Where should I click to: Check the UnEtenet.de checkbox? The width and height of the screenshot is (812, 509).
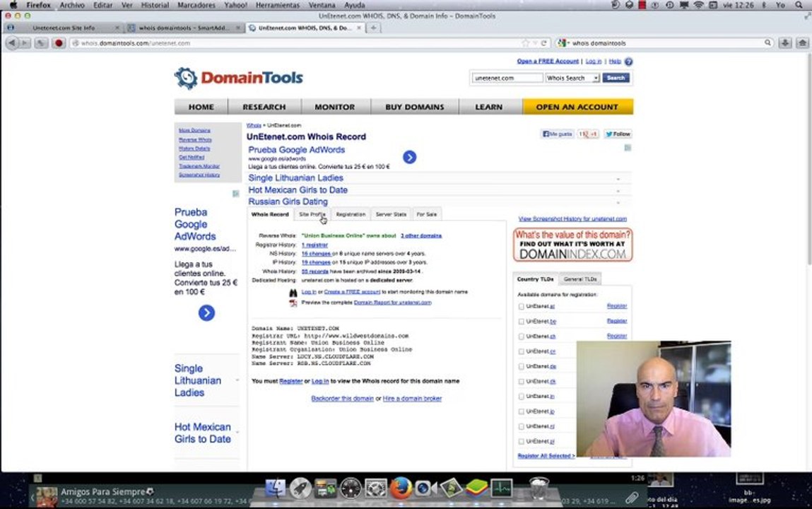(521, 367)
